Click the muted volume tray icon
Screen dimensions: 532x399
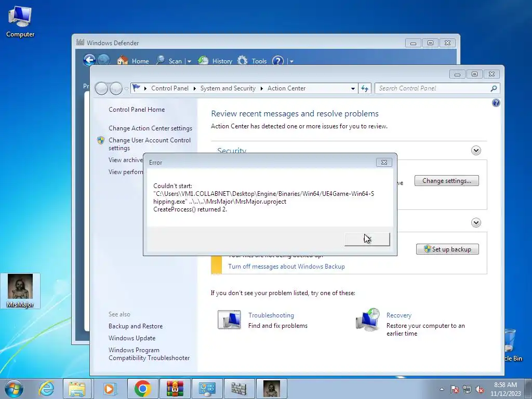pos(480,389)
